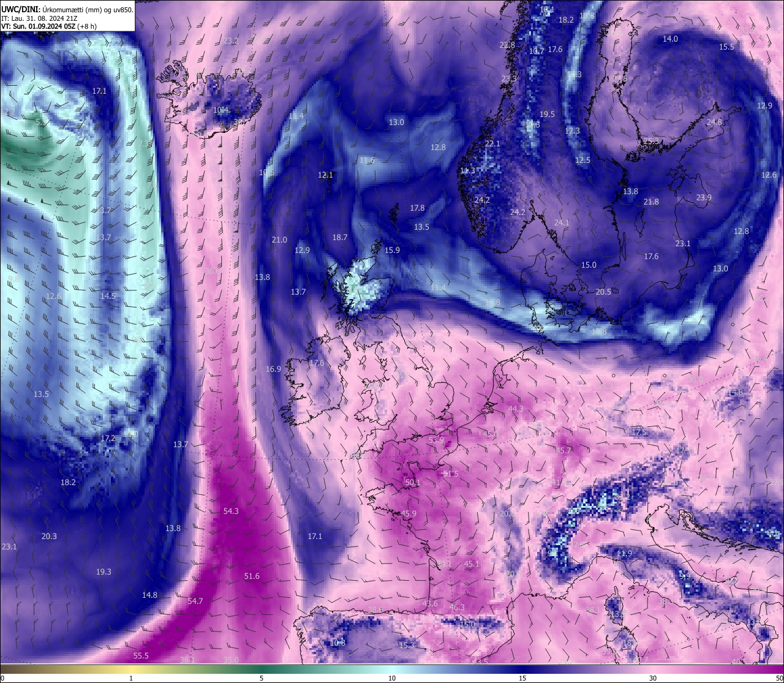Click the 16.9 value west of Ireland

[x=273, y=369]
